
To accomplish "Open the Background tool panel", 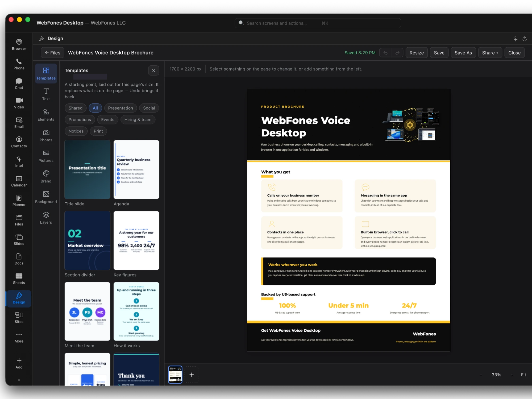I will pyautogui.click(x=46, y=197).
